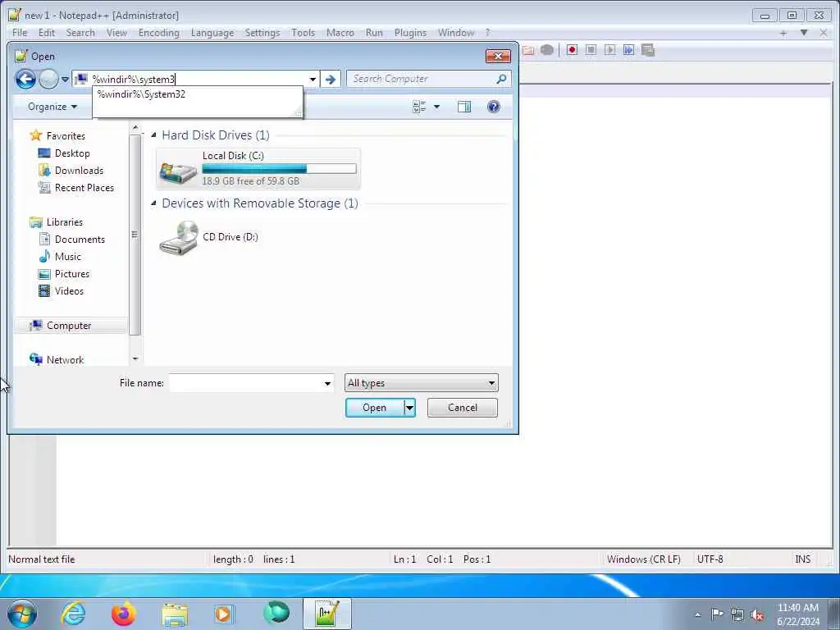This screenshot has height=630, width=840.
Task: Select Computer in navigation pane
Action: click(x=69, y=326)
